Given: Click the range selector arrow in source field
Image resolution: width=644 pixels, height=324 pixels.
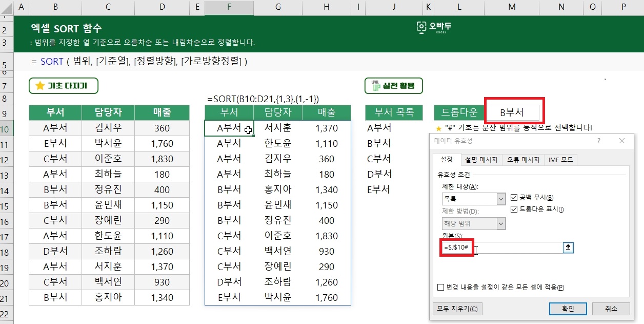Looking at the screenshot, I should (x=568, y=247).
